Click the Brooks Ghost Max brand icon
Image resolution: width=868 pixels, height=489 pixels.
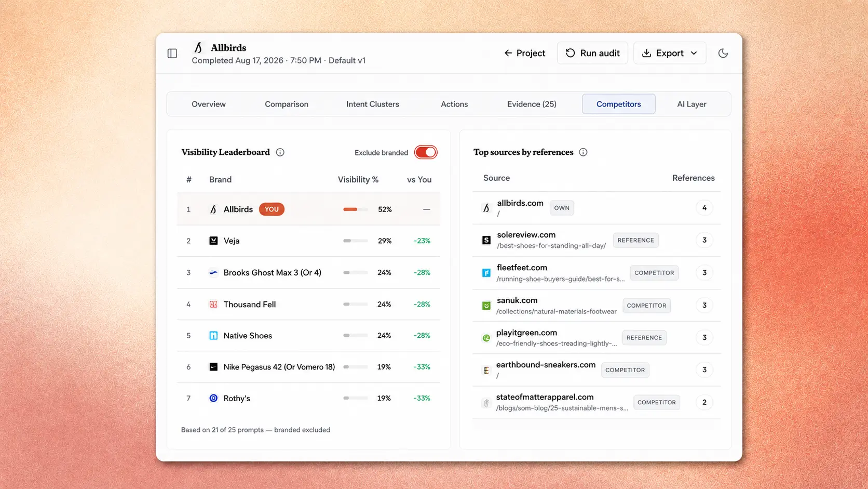pyautogui.click(x=213, y=272)
